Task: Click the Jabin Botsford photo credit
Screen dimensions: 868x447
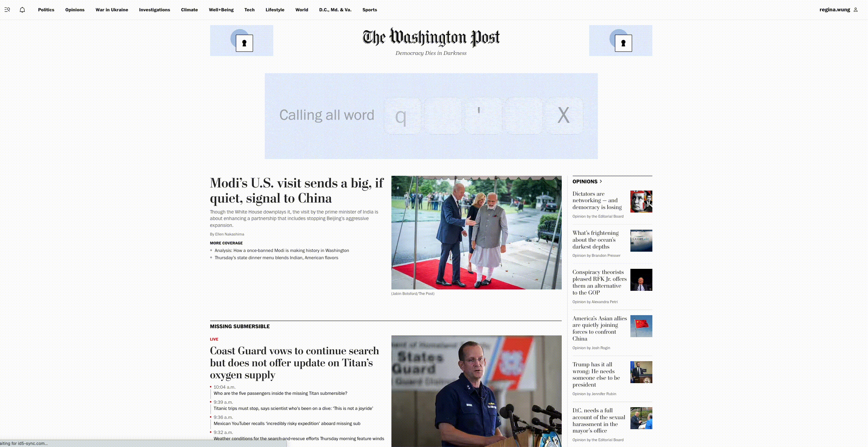Action: [x=413, y=294]
